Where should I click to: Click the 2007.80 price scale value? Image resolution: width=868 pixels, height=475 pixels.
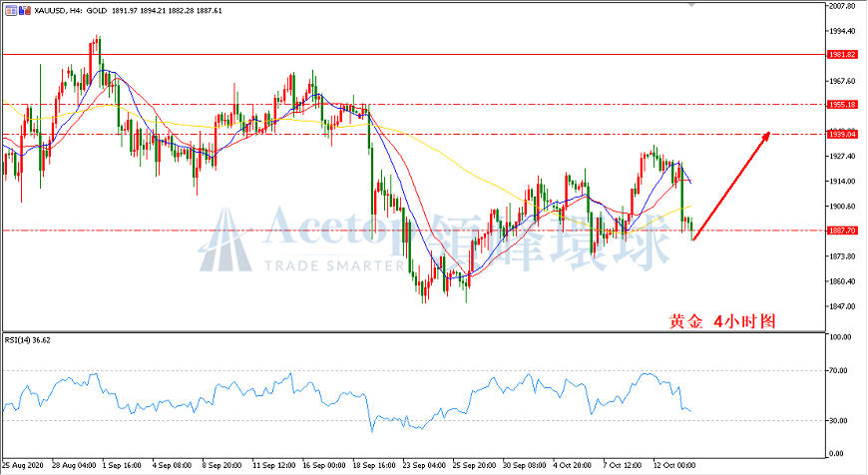click(842, 6)
